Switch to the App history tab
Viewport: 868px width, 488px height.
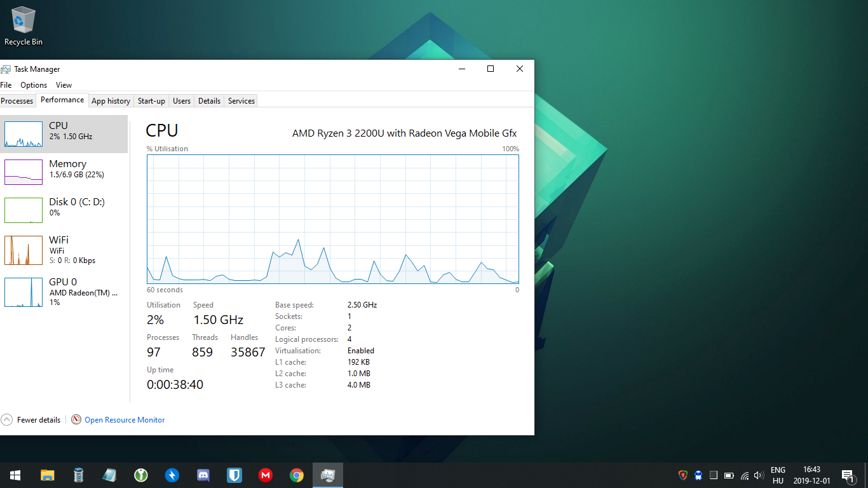point(111,101)
